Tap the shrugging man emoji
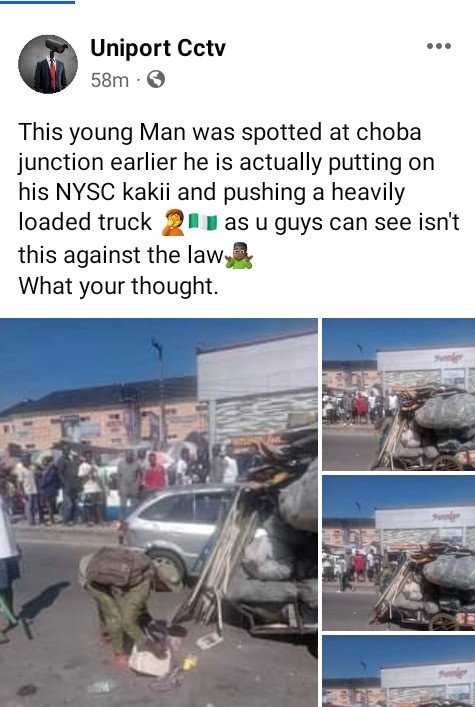The image size is (475, 707). (239, 256)
